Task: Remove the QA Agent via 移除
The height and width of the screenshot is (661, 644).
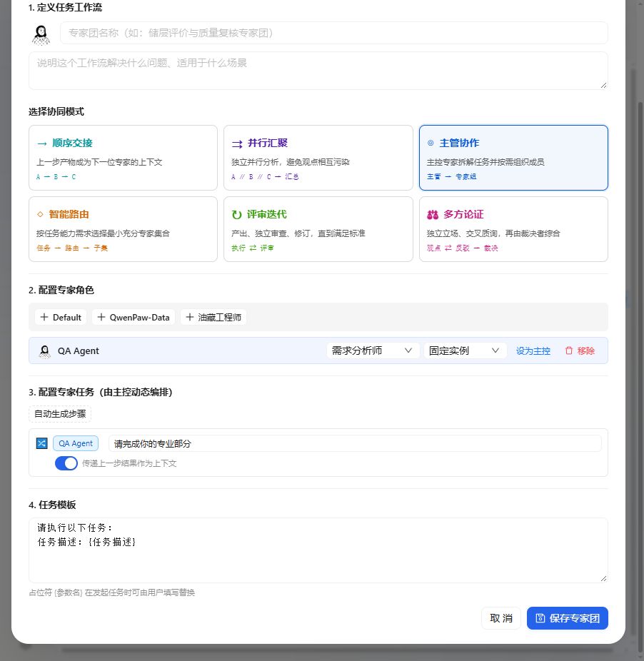Action: tap(580, 350)
